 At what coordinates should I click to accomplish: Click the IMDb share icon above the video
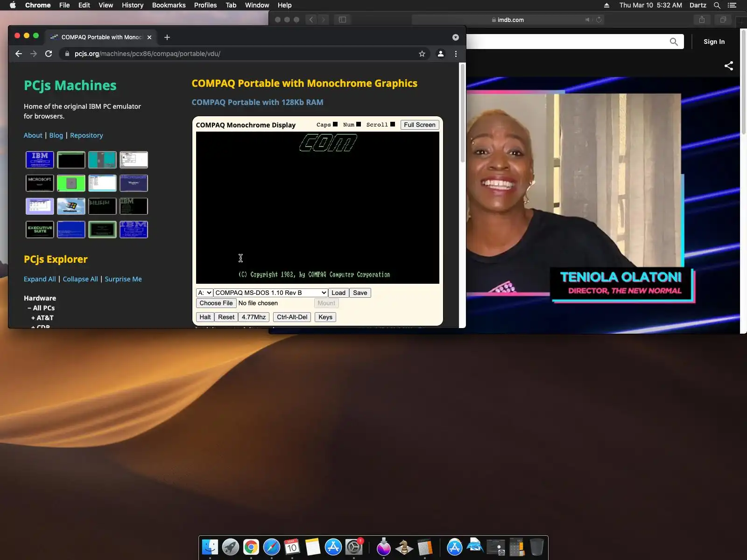click(x=729, y=66)
